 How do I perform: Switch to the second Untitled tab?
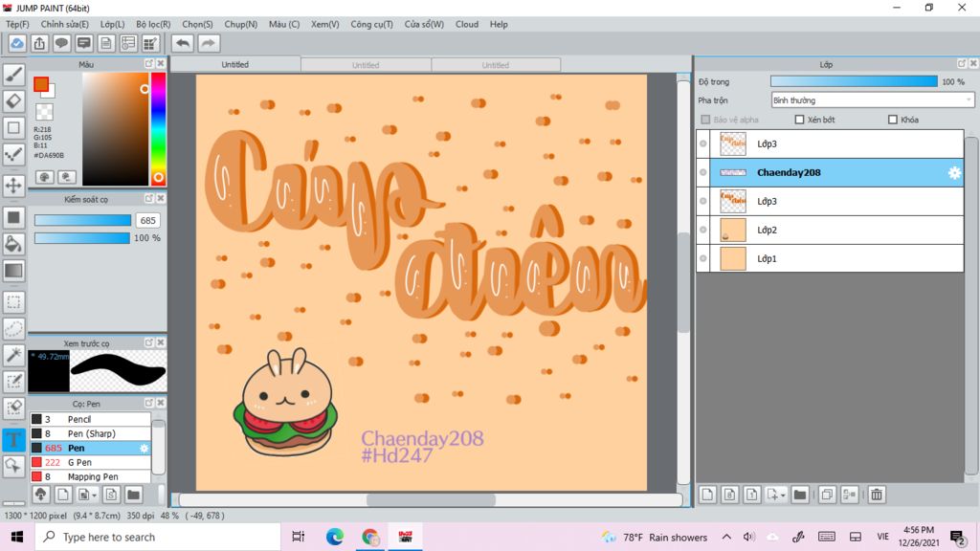(x=366, y=65)
